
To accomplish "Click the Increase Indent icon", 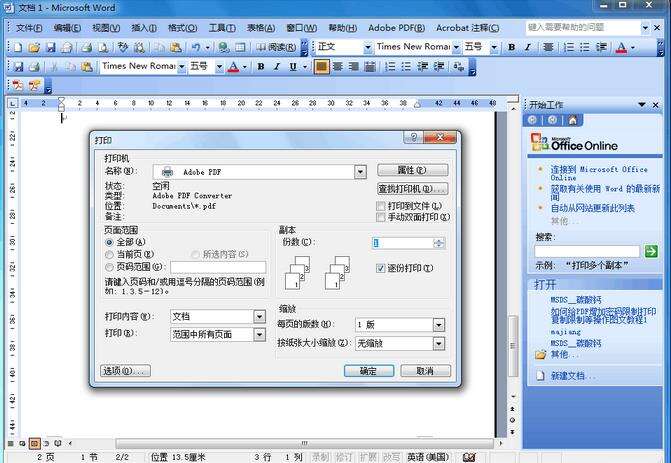I will [439, 67].
